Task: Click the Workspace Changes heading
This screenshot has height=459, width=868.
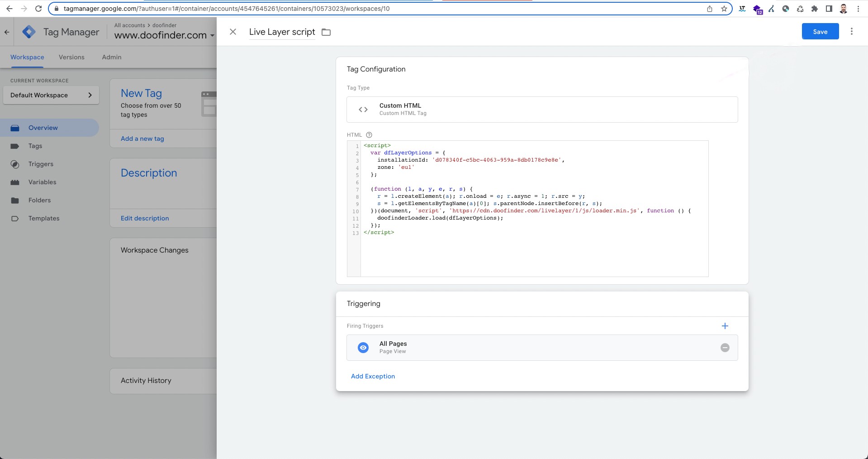Action: 154,250
